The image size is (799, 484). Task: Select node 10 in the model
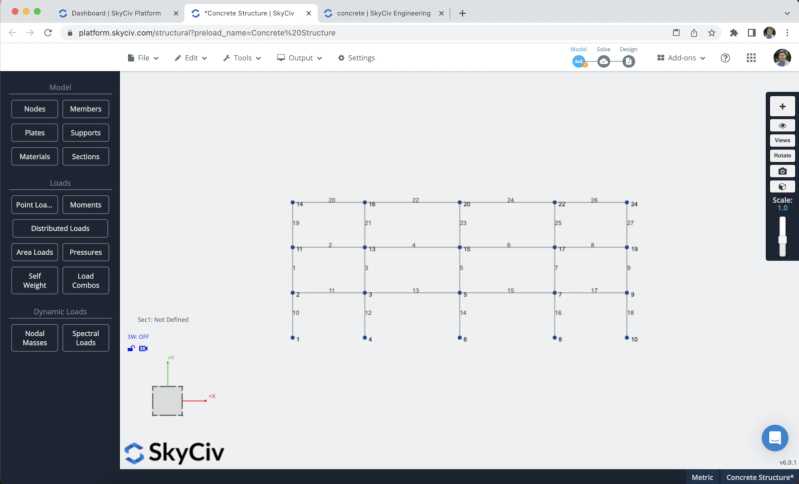(627, 338)
